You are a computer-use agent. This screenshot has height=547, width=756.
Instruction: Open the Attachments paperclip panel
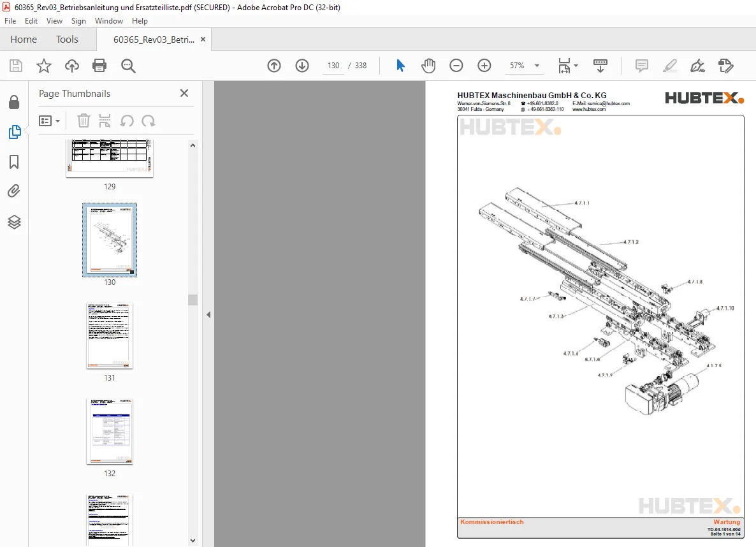click(14, 191)
